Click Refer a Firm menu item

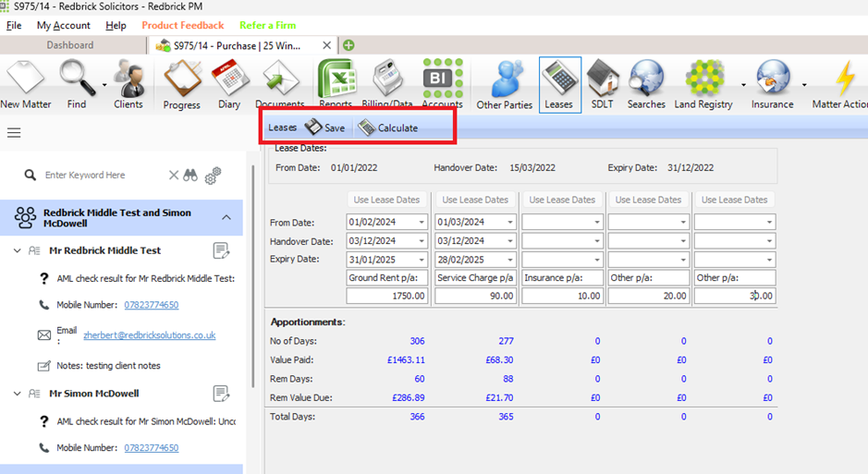click(268, 26)
